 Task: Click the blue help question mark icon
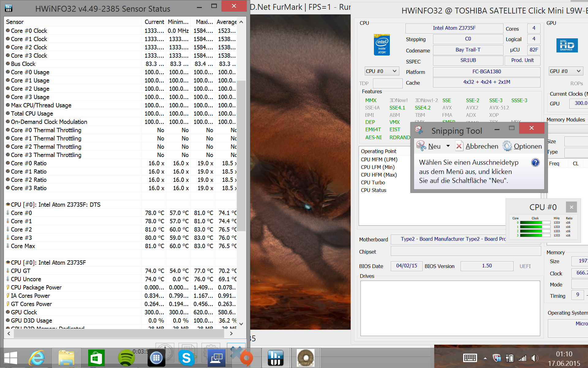535,163
